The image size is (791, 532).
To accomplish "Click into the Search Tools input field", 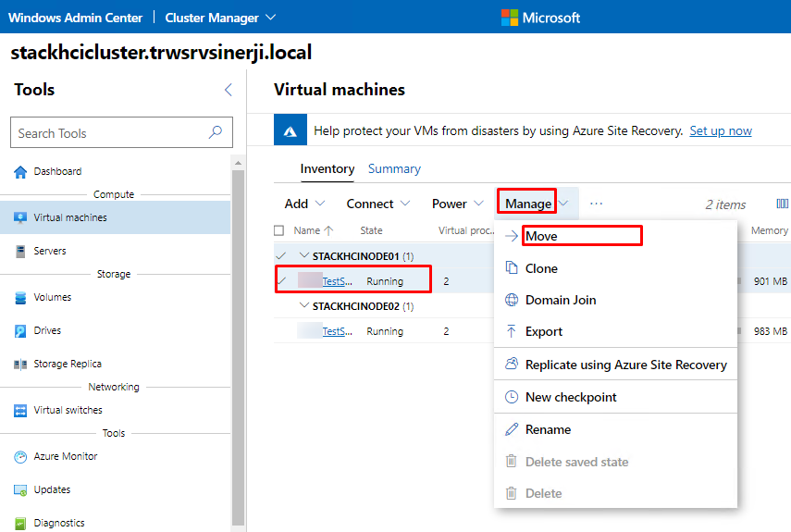I will click(121, 132).
